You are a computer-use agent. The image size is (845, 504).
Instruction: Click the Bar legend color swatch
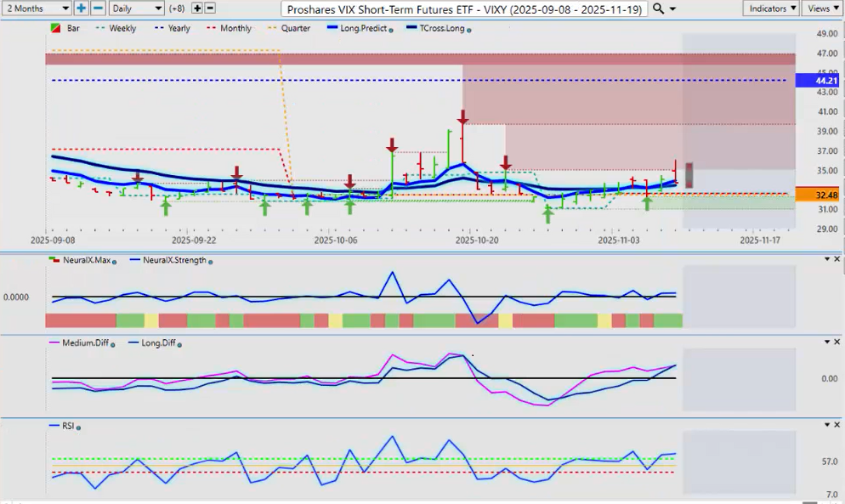55,28
